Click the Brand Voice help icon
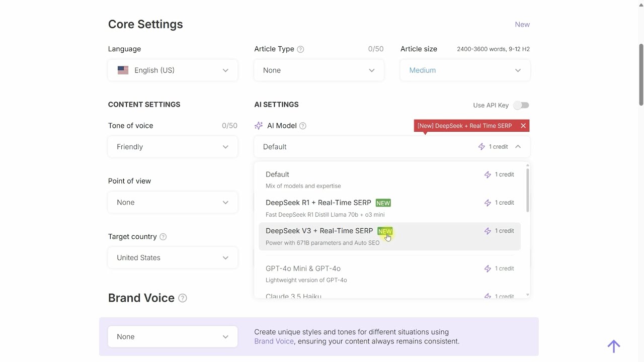This screenshot has height=362, width=644. tap(183, 298)
